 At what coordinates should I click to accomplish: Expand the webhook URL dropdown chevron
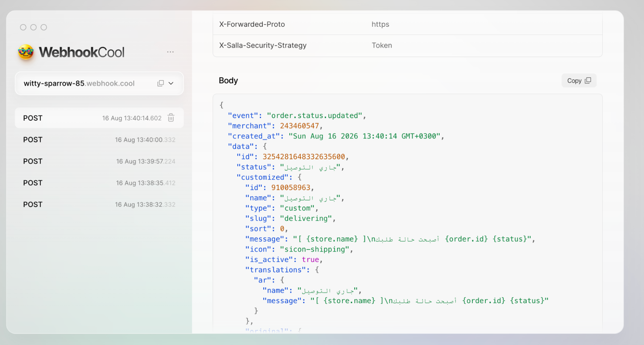[171, 83]
